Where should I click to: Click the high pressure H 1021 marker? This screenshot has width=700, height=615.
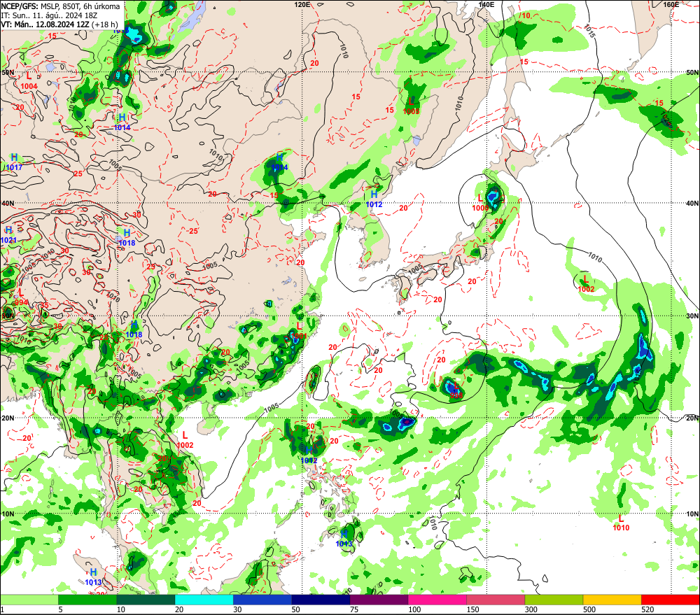[8, 235]
